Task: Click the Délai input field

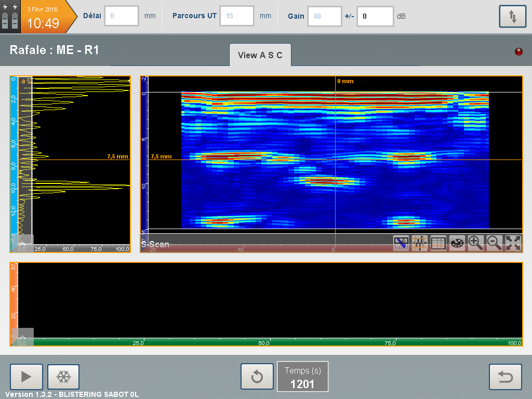Action: 122,16
